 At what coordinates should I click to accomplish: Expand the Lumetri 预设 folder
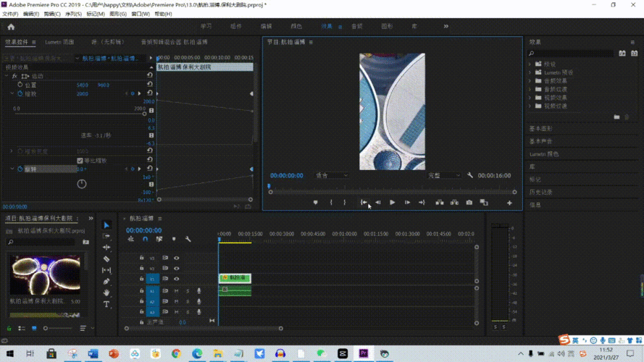530,72
